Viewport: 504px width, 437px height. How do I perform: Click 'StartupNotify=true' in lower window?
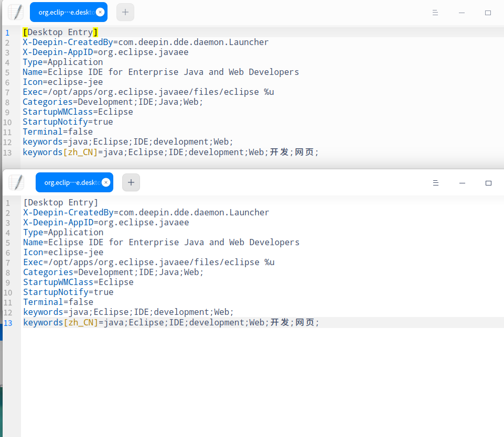coord(69,292)
